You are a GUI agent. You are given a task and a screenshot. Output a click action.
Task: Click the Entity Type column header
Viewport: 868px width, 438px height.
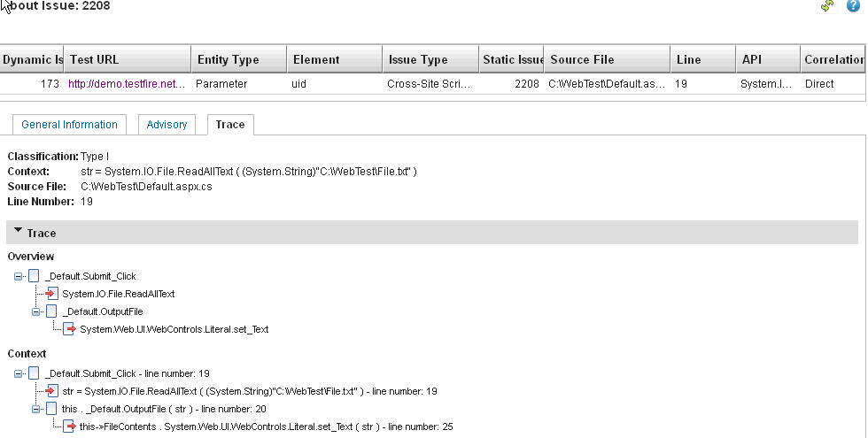(x=228, y=60)
